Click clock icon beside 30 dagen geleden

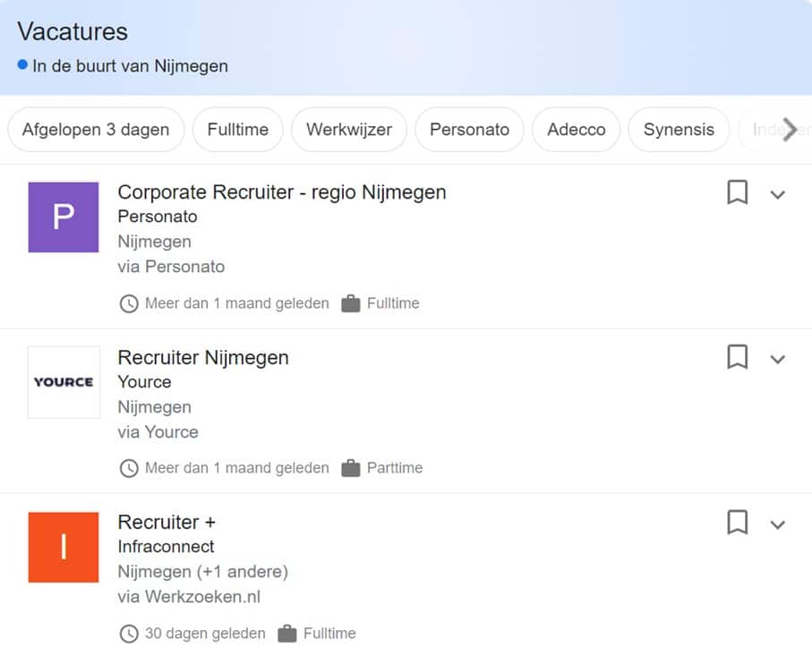(129, 634)
